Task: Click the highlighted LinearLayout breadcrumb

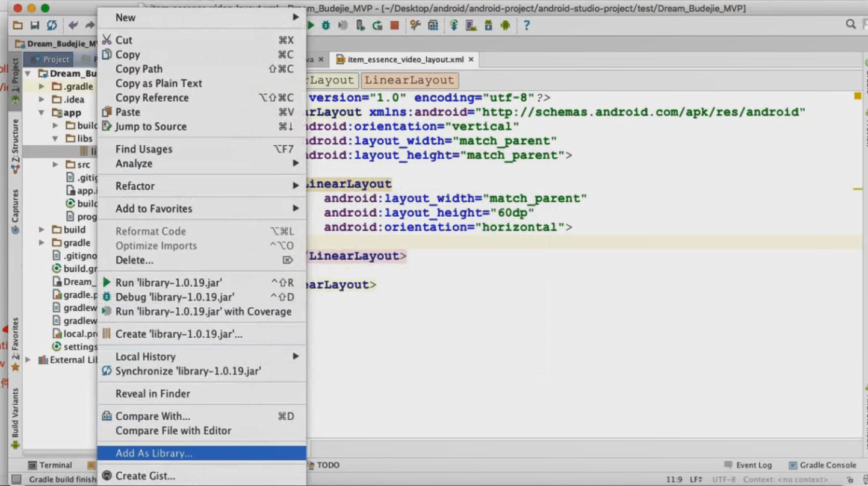Action: [409, 80]
